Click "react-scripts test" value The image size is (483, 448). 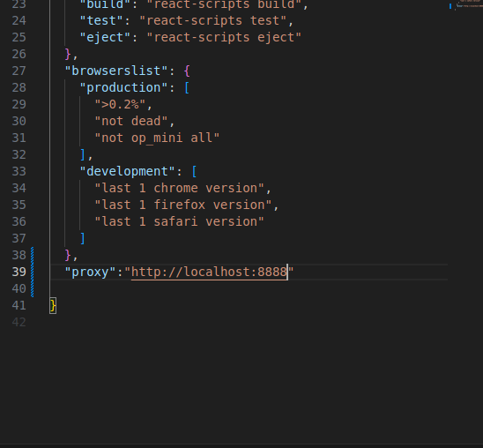213,20
